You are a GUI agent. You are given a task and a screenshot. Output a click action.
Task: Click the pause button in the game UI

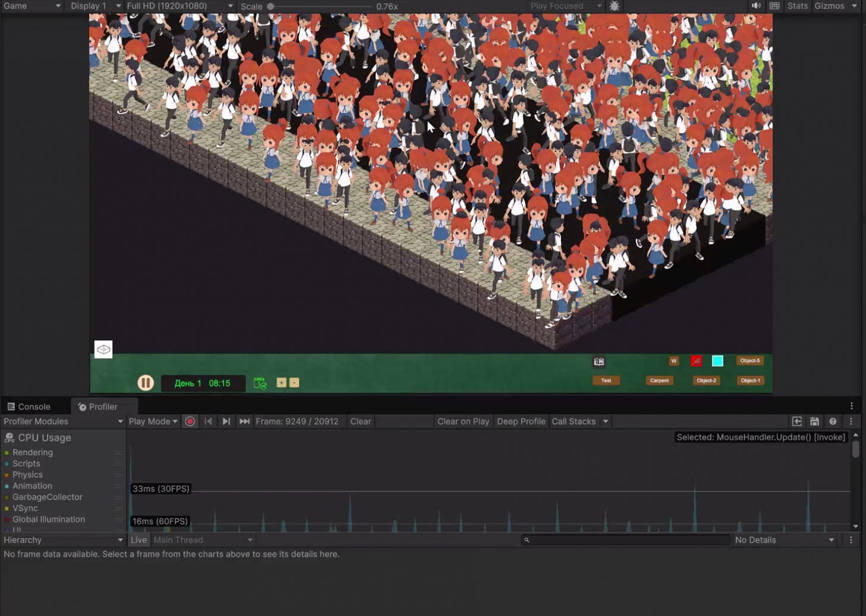tap(146, 383)
